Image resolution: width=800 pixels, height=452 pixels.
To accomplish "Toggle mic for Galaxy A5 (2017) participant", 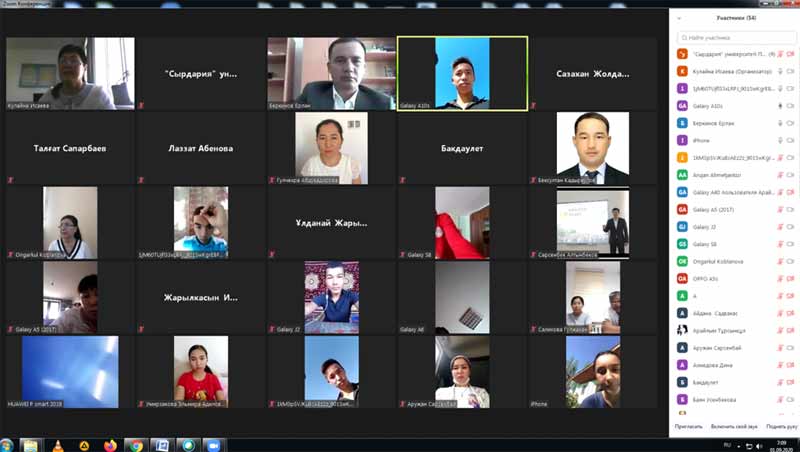I will point(779,209).
